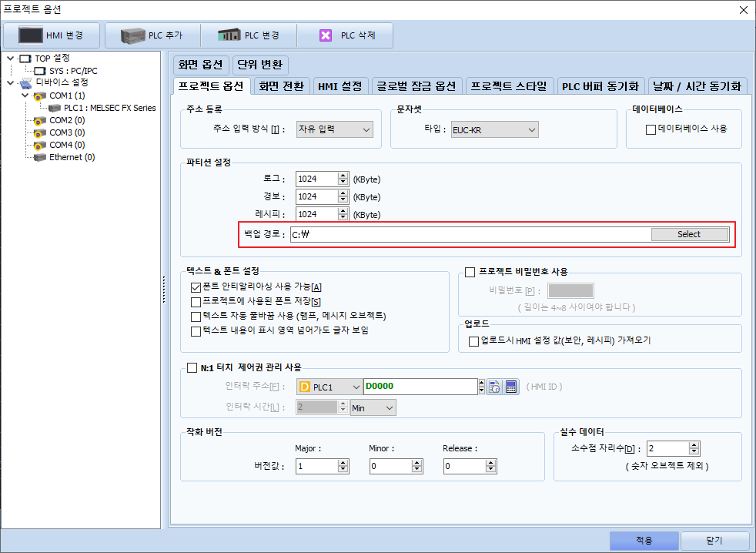Open address browser icon next to D0000
Viewport: 756px width, 553px height.
[494, 387]
